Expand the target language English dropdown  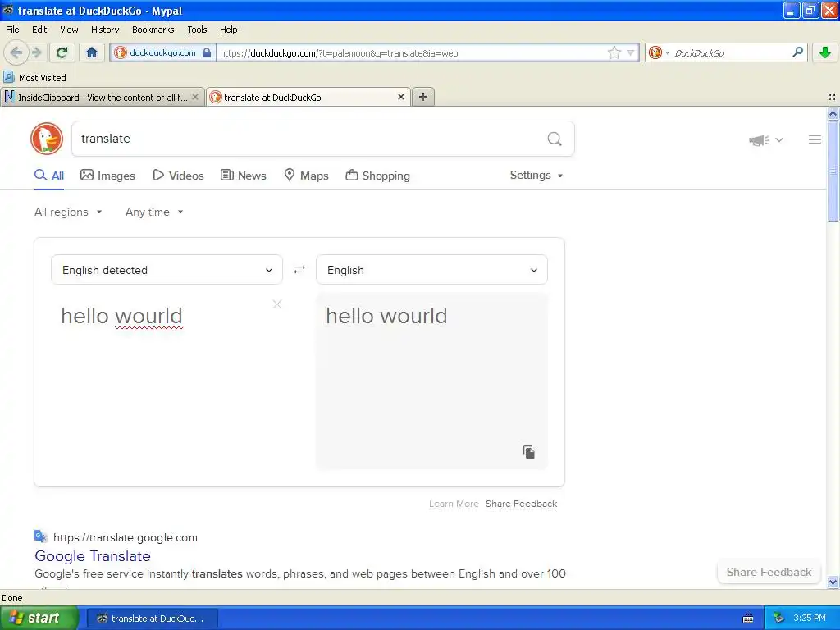click(431, 269)
